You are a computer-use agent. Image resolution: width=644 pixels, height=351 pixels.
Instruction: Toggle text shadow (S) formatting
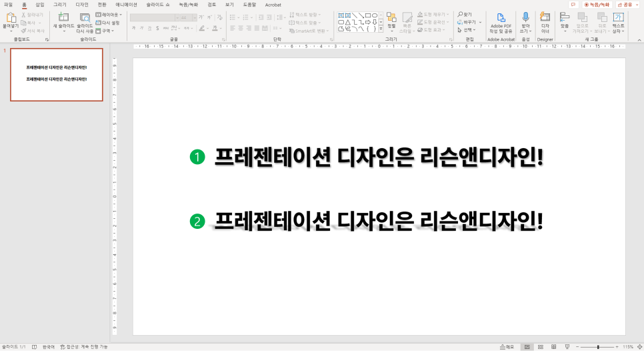tap(157, 28)
